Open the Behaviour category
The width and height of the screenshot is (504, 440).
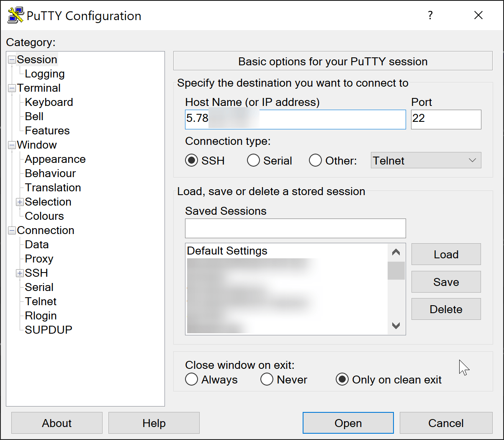pyautogui.click(x=50, y=173)
